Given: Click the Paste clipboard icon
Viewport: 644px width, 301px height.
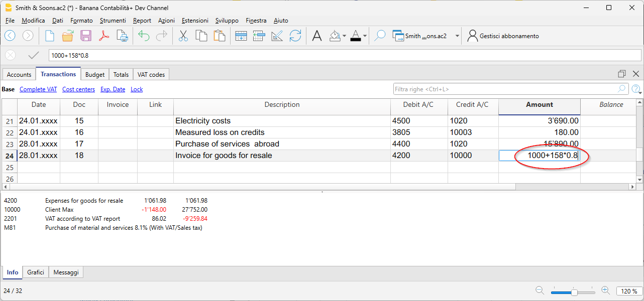Looking at the screenshot, I should tap(219, 36).
